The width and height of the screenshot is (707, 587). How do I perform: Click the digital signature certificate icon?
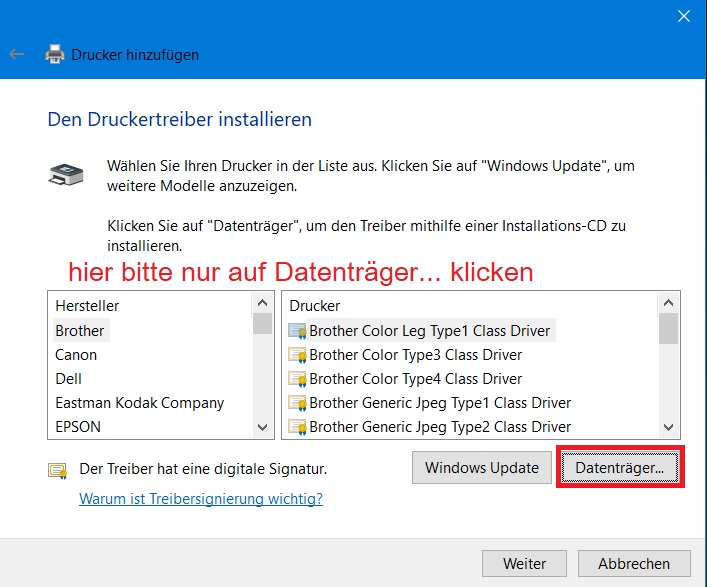[x=58, y=471]
